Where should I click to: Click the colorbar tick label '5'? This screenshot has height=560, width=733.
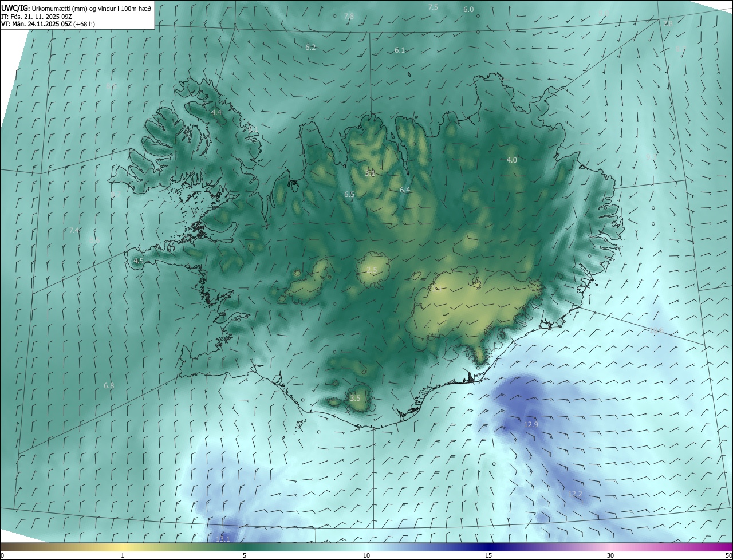coord(245,555)
